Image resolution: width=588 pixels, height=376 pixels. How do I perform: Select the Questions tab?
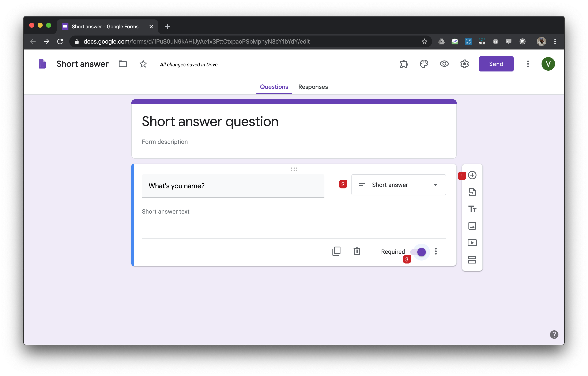point(274,86)
